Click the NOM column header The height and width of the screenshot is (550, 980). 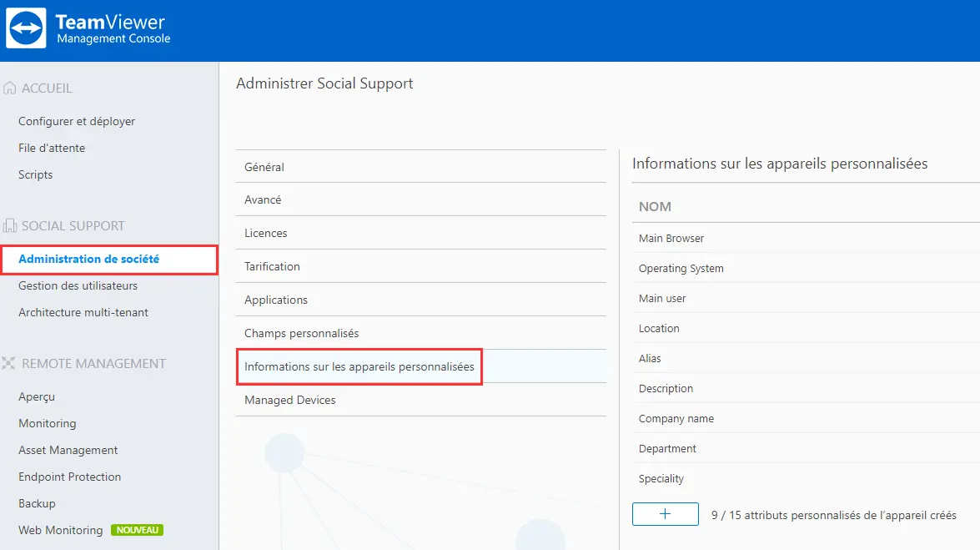click(x=655, y=206)
